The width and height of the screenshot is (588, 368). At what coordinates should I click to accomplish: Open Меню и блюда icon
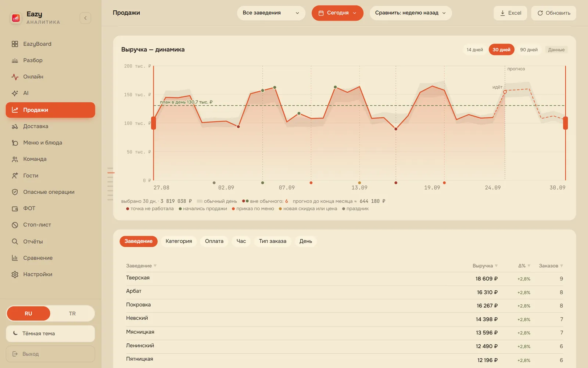coord(15,143)
